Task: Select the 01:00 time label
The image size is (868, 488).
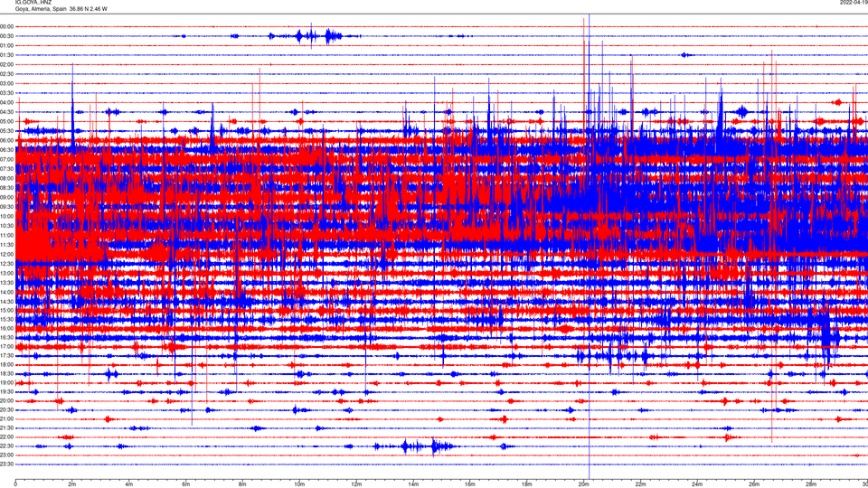Action: click(x=6, y=45)
